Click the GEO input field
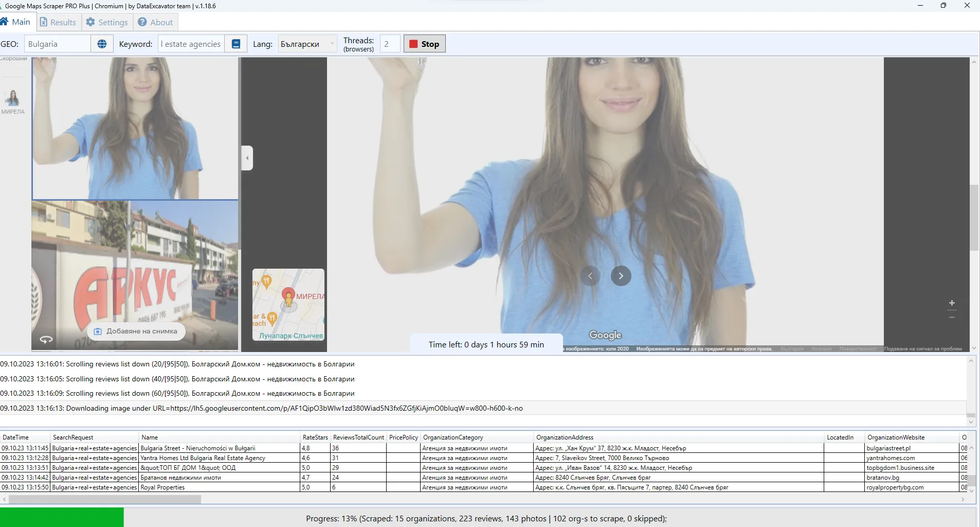This screenshot has width=980, height=527. [x=57, y=44]
